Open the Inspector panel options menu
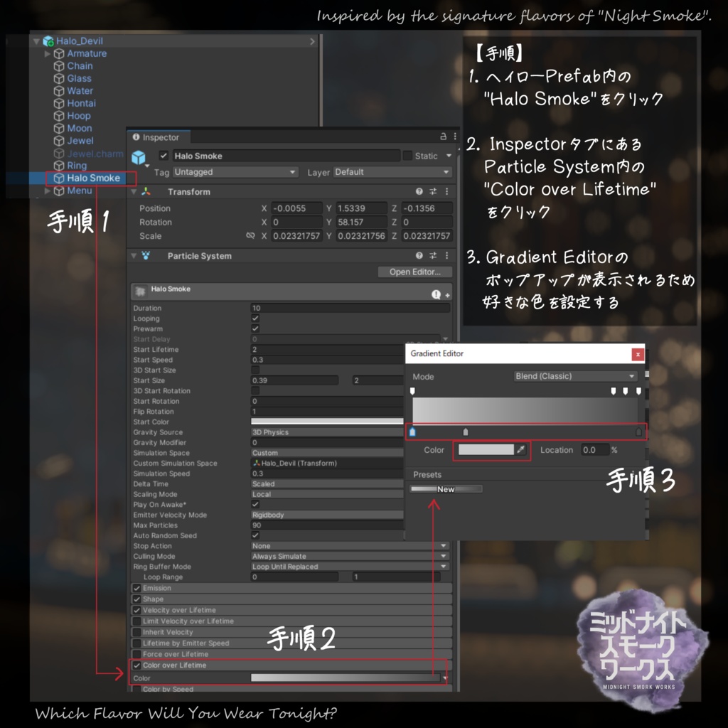728x728 pixels. pos(455,136)
